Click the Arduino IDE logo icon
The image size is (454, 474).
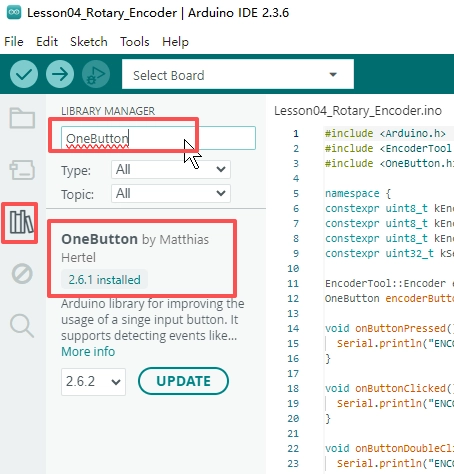pos(14,13)
